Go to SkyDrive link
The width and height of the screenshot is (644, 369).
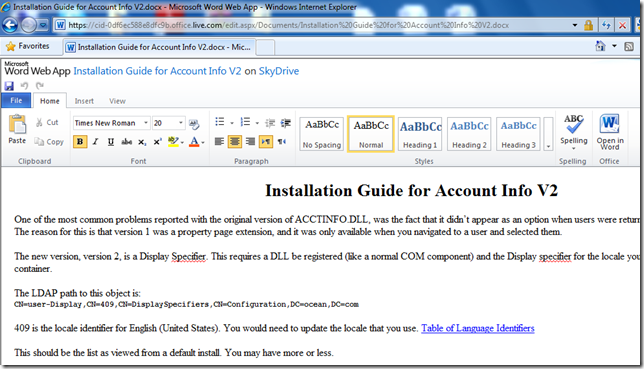pyautogui.click(x=279, y=71)
